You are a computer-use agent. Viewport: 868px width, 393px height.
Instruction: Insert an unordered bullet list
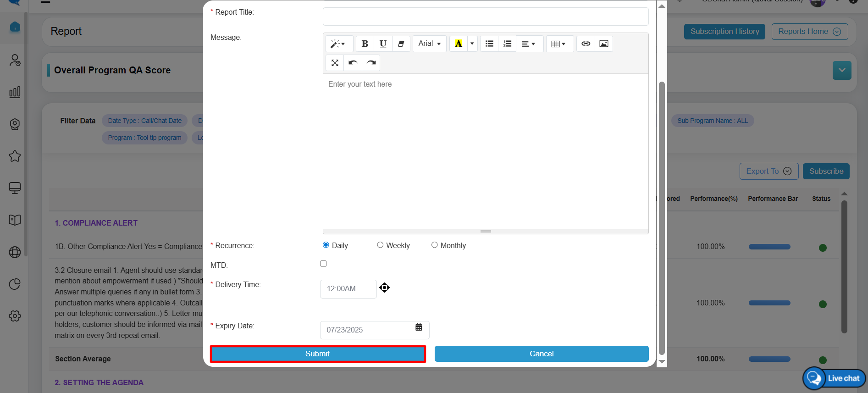[x=489, y=44]
